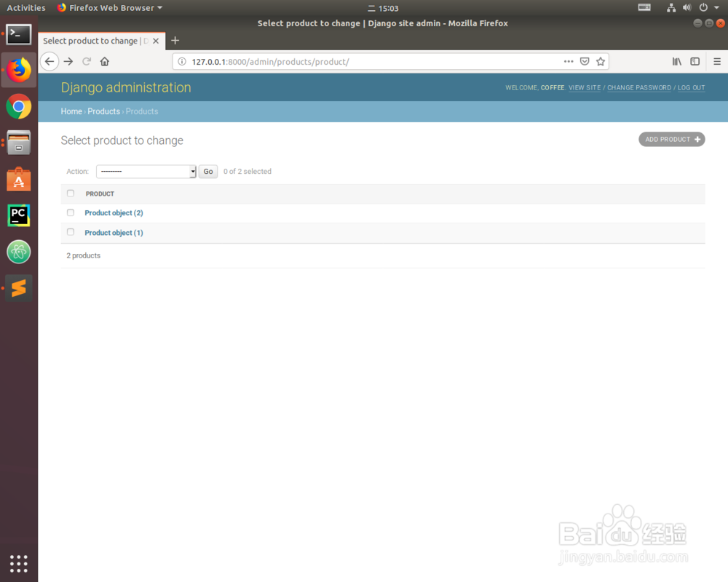Go to Home breadcrumb

point(71,111)
